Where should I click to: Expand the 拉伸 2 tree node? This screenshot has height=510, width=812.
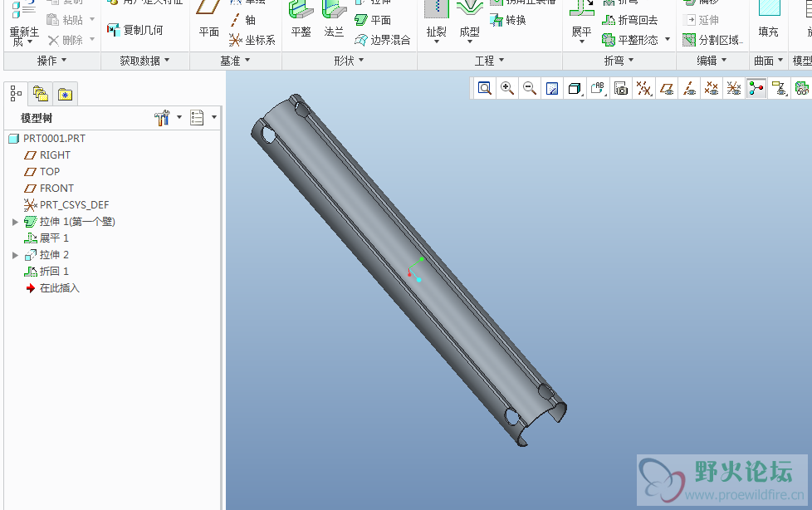[15, 255]
